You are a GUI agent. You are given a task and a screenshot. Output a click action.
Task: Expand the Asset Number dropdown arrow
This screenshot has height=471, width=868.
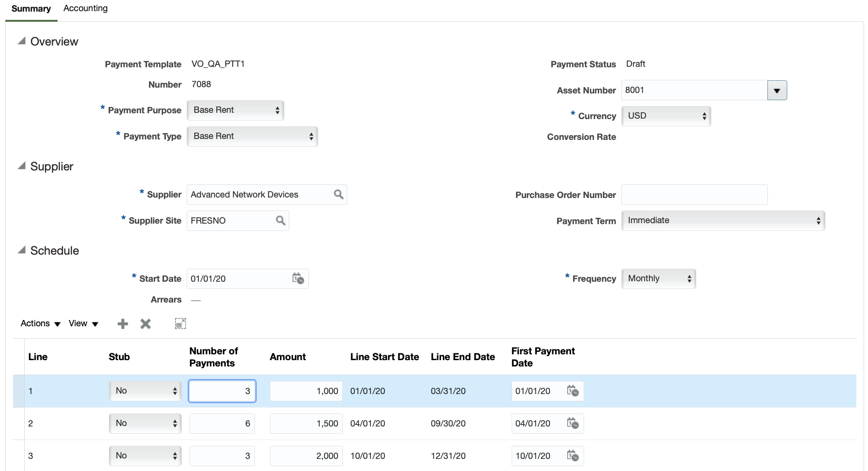pyautogui.click(x=777, y=91)
